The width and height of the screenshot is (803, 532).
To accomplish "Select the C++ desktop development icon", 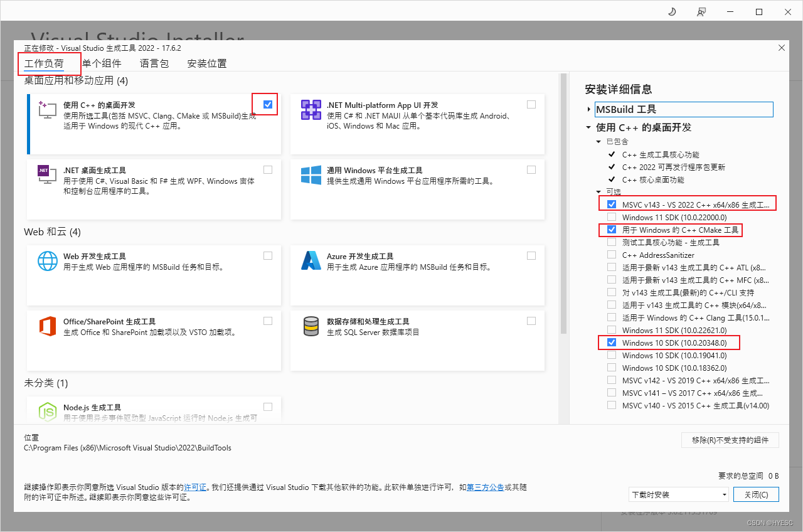I will coord(46,109).
